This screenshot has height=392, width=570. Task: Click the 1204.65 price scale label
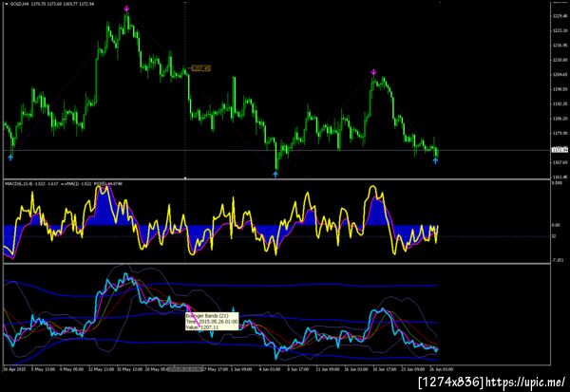(x=560, y=74)
